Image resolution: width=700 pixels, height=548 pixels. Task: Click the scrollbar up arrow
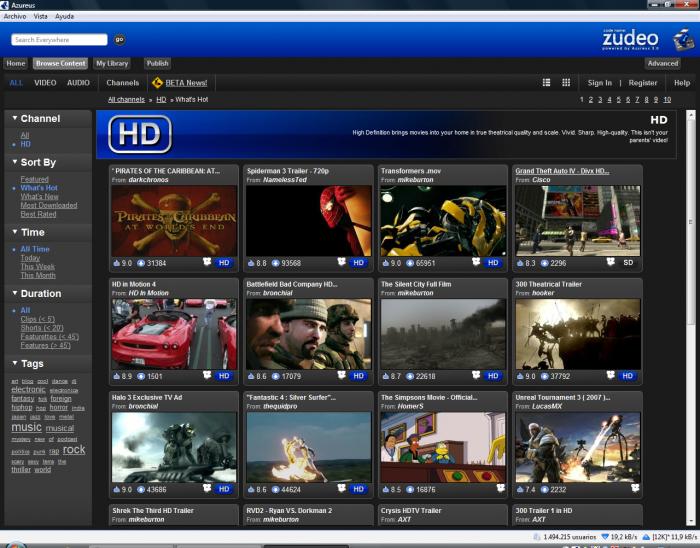click(691, 114)
